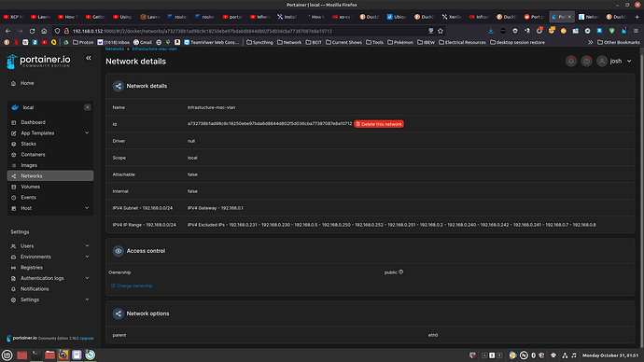The height and width of the screenshot is (362, 644).
Task: Select the local Docker environment
Action: pos(28,107)
